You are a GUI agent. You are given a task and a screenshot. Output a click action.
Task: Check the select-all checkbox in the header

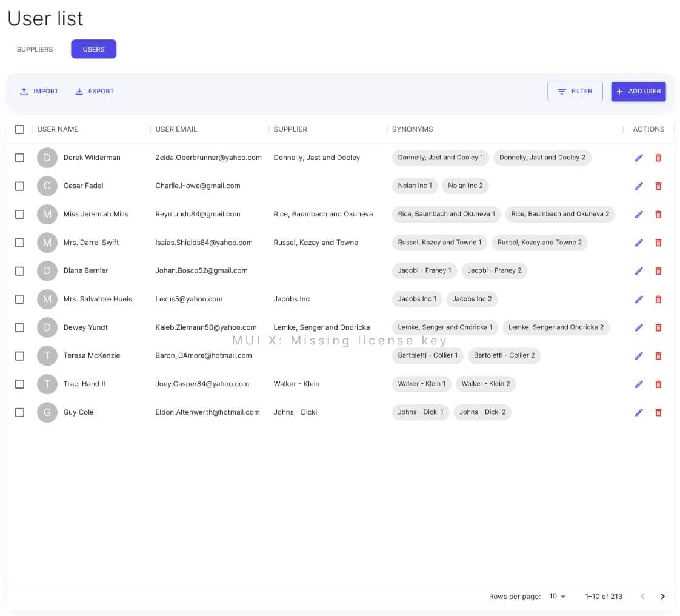coord(19,129)
